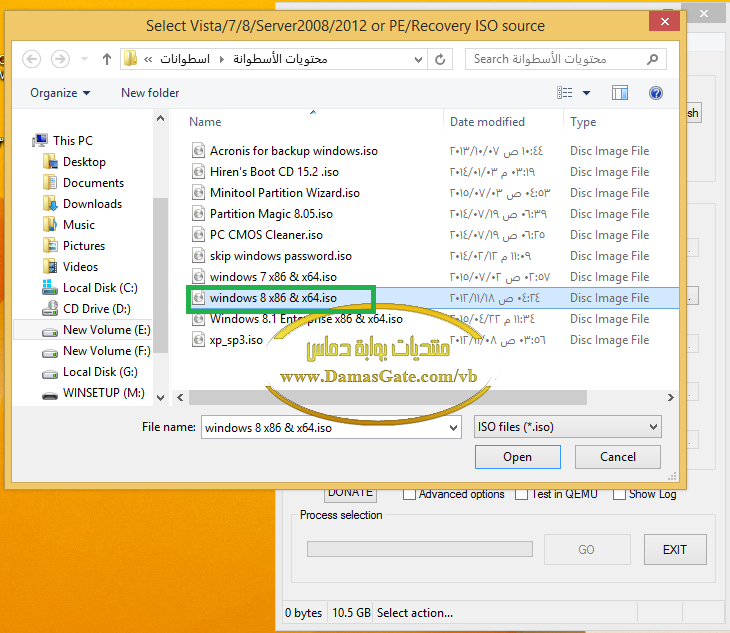The height and width of the screenshot is (633, 730).
Task: Click the Forward navigation arrow
Action: click(60, 59)
